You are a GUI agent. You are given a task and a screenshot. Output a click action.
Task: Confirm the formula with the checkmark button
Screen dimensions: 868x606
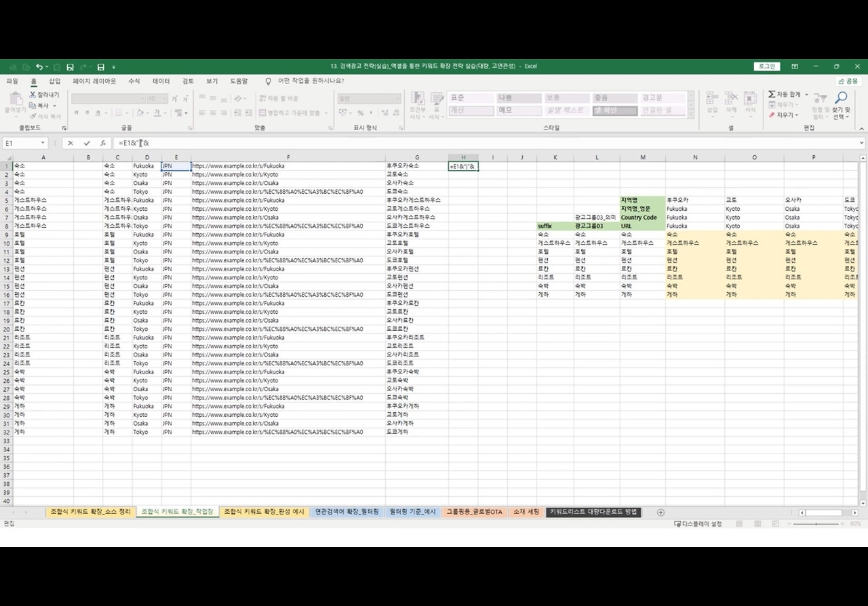pos(87,144)
